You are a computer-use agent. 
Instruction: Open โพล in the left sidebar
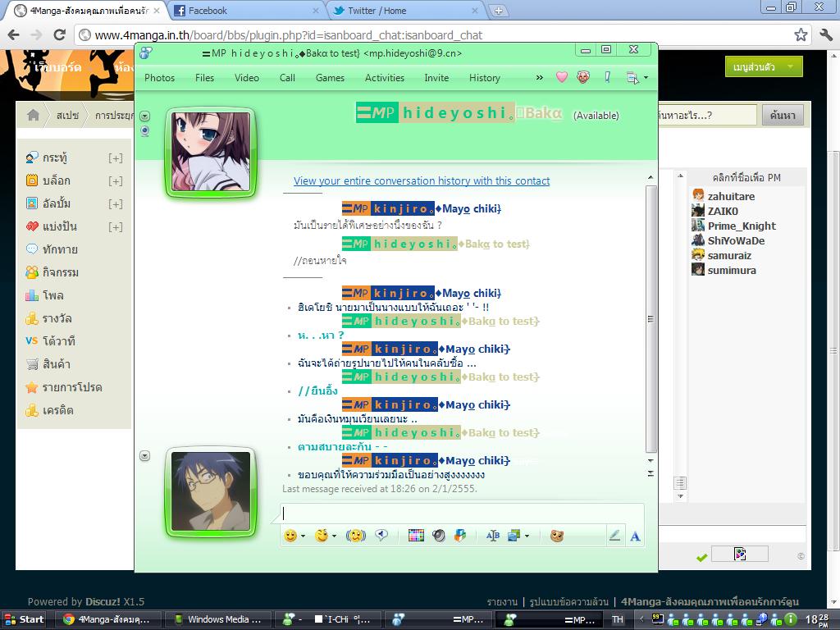[52, 295]
